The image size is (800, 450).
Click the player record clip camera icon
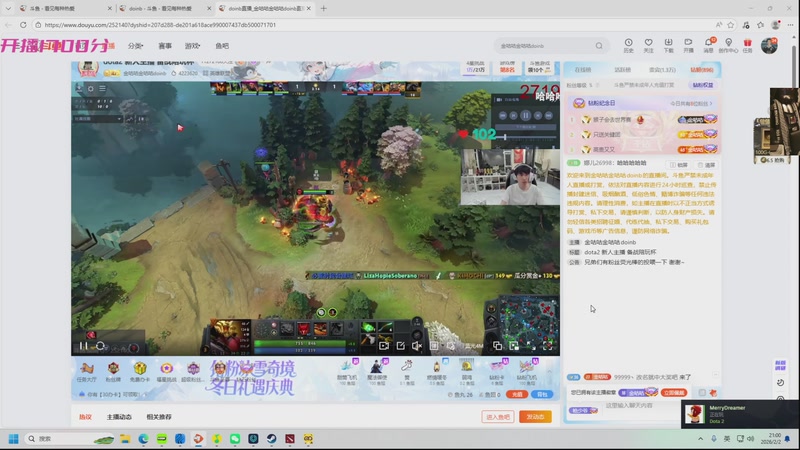(x=384, y=346)
